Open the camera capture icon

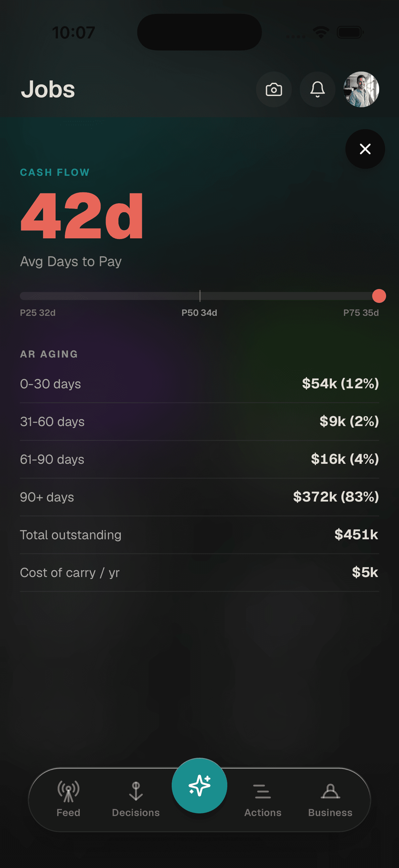(x=274, y=89)
